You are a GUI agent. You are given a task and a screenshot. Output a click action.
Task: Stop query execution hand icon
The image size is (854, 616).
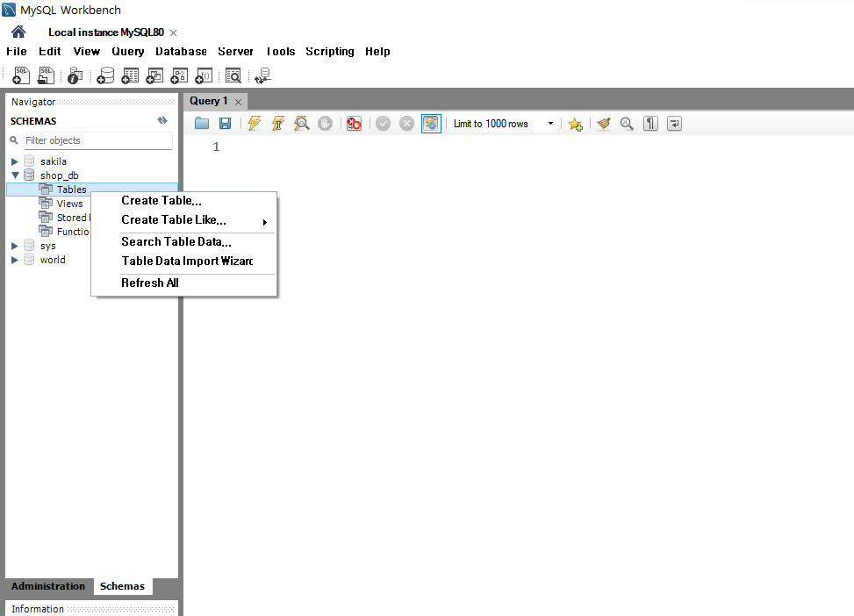(325, 124)
